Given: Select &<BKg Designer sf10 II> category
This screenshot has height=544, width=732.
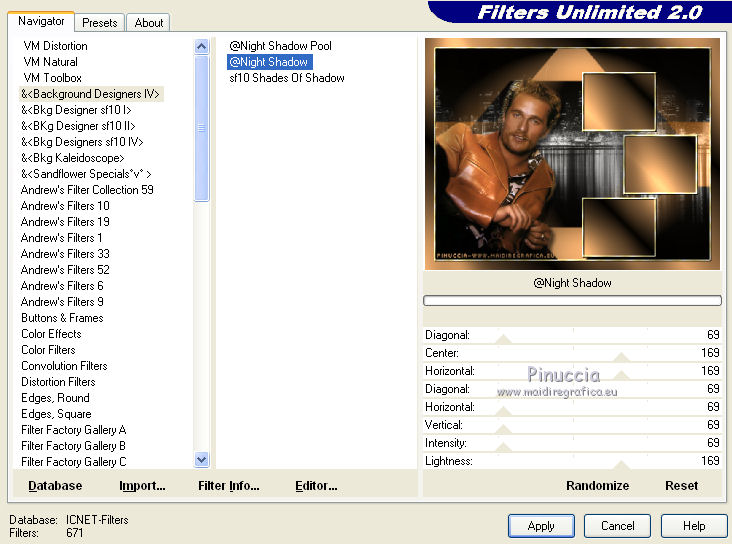Looking at the screenshot, I should point(78,126).
